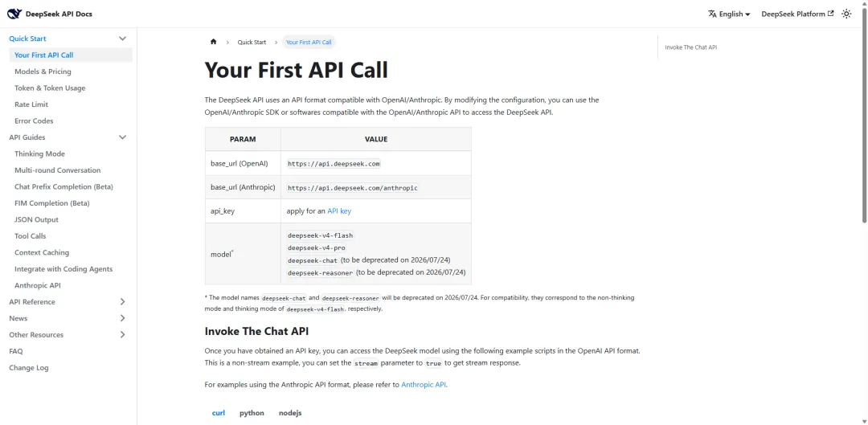
Task: Click the home breadcrumb icon
Action: (x=213, y=42)
